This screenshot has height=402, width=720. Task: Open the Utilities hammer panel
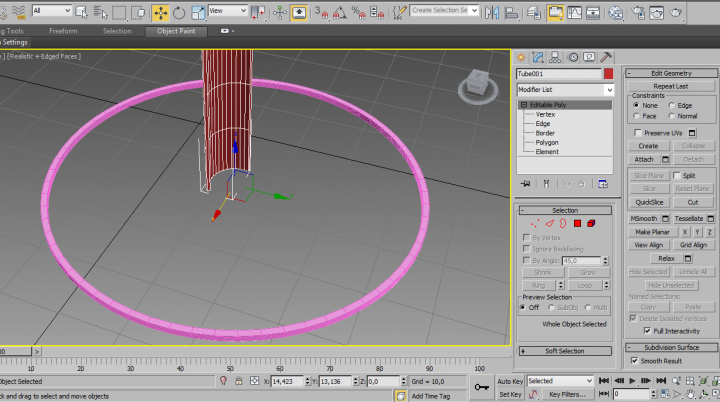point(606,57)
